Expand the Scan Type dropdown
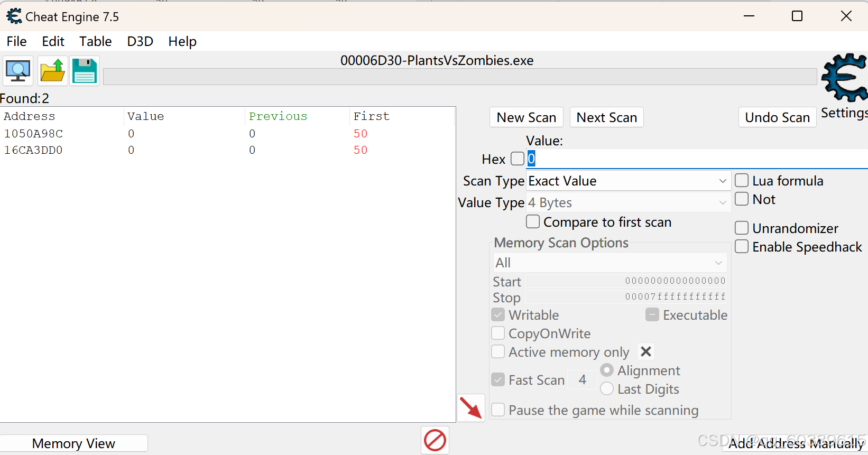The height and width of the screenshot is (455, 868). [x=629, y=181]
